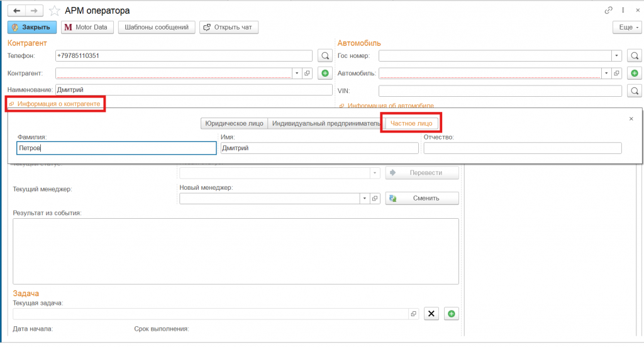Search by phone number magnifier icon
The image size is (644, 347).
[x=325, y=56]
